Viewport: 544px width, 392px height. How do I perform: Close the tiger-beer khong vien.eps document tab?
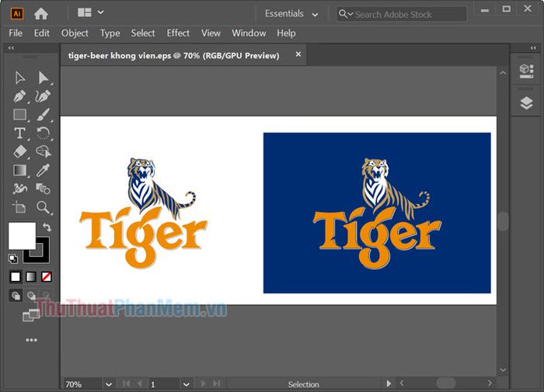coord(298,54)
